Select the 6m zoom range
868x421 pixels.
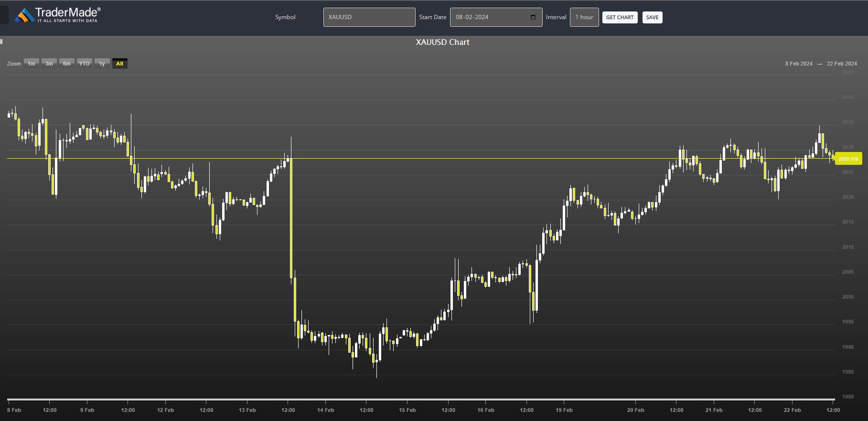67,64
